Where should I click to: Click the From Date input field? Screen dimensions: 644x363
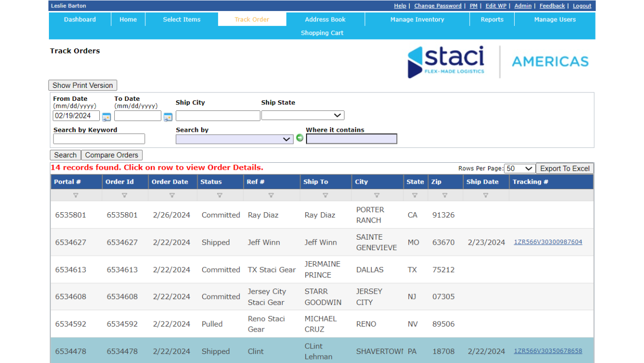76,116
